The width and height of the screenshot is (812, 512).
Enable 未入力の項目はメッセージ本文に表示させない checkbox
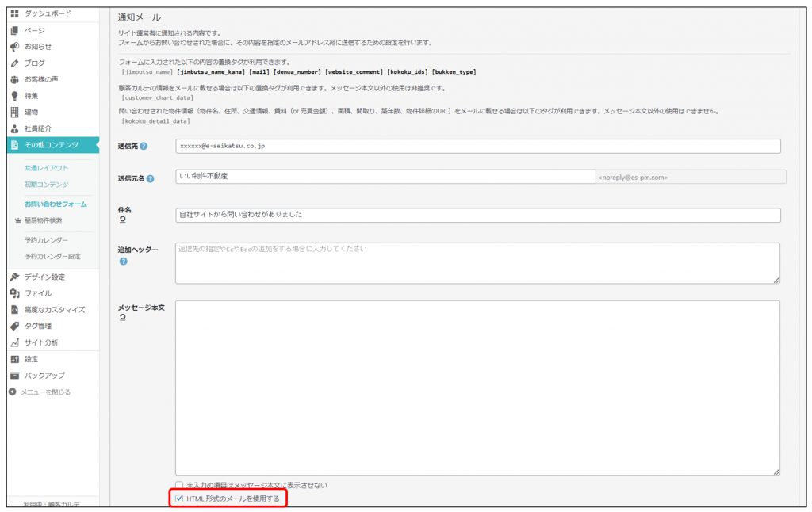(179, 485)
